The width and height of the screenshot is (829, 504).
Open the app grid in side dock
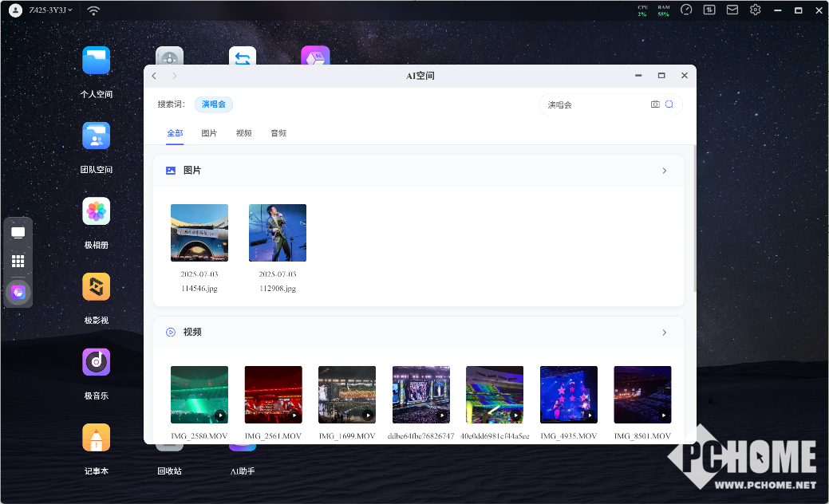[18, 261]
